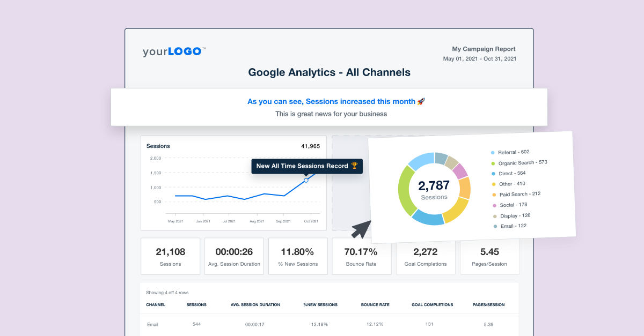
Task: Toggle the Display channel in the donut legend
Action: pyautogui.click(x=516, y=215)
